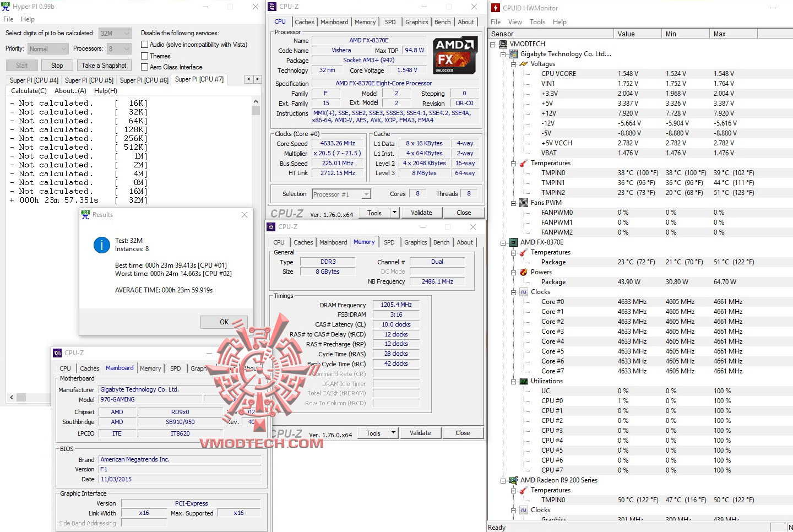The height and width of the screenshot is (532, 793).
Task: Tick the Themes service checkbox
Action: [145, 56]
